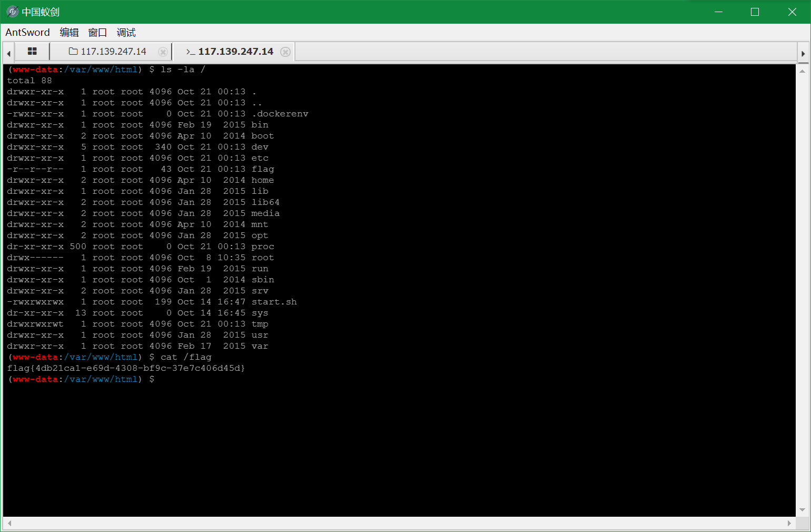Click the 'drwxrwxrwt' permissions text
Viewport: 811px width, 532px height.
point(35,324)
